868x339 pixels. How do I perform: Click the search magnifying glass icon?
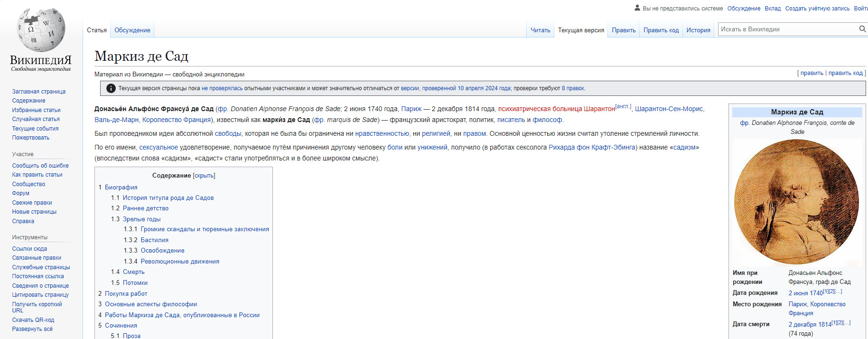point(862,29)
